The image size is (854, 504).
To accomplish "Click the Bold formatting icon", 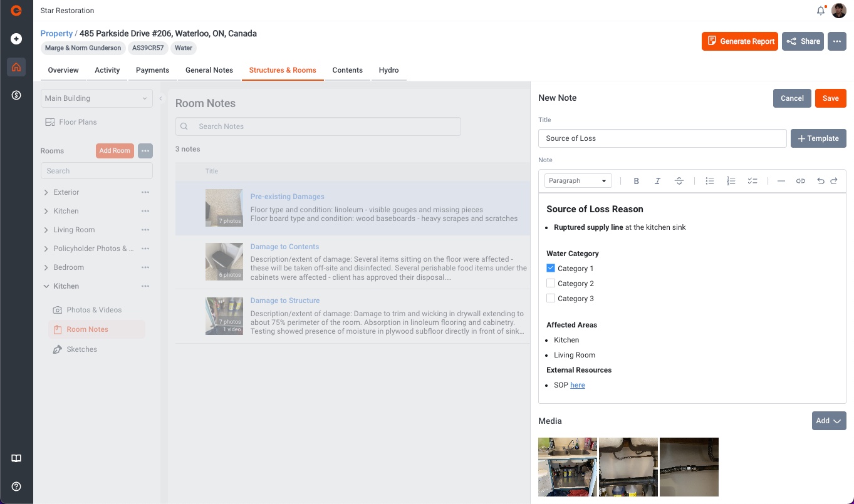I will click(636, 181).
